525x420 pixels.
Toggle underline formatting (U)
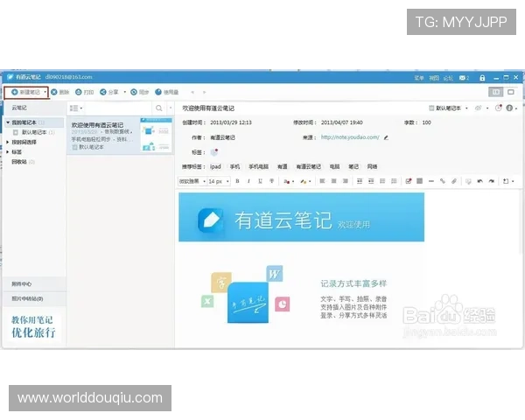[x=260, y=181]
